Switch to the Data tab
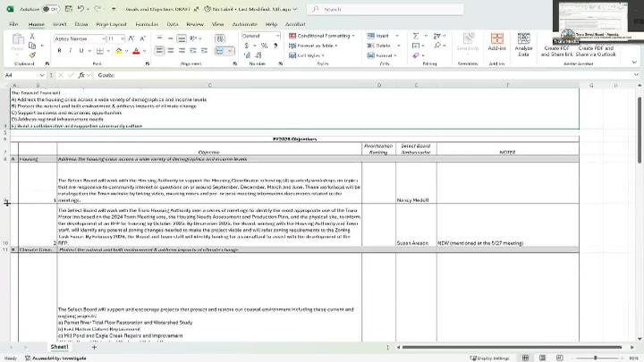644x362 pixels. coord(173,24)
